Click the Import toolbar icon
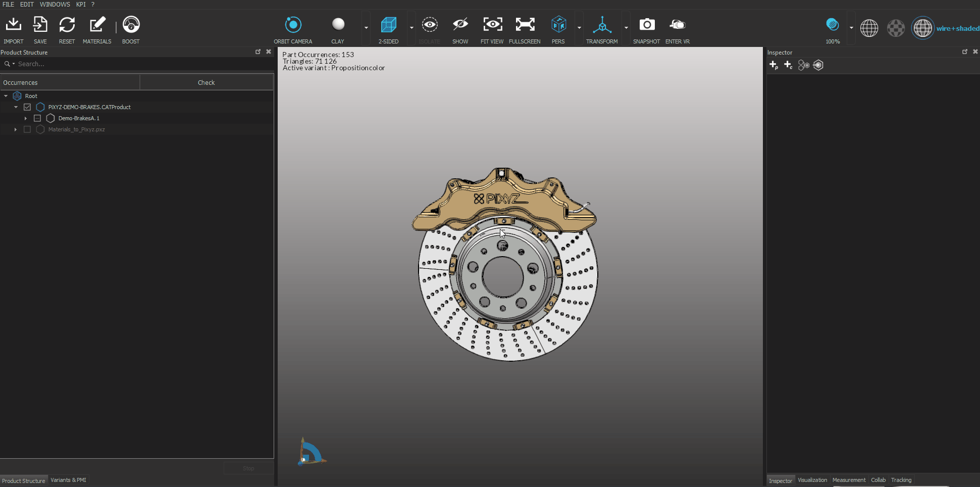The width and height of the screenshot is (980, 487). pos(14,25)
